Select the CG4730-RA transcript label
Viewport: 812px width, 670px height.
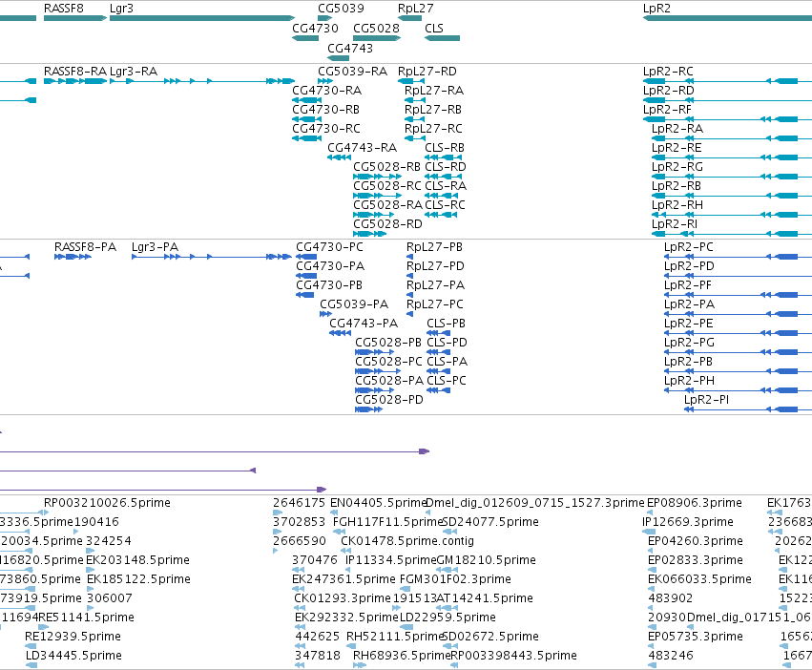tap(326, 90)
